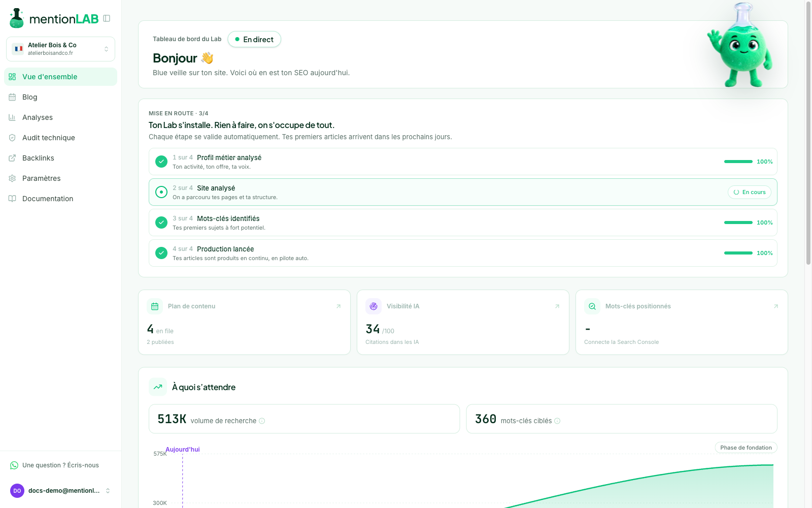Select the Site analysé step row
Viewport: 812px width, 508px height.
[x=463, y=192]
